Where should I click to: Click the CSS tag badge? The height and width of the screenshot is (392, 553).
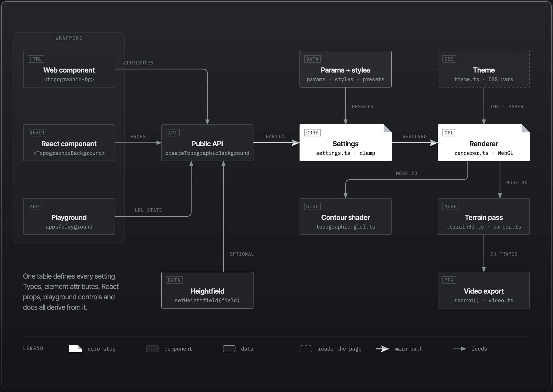point(449,59)
